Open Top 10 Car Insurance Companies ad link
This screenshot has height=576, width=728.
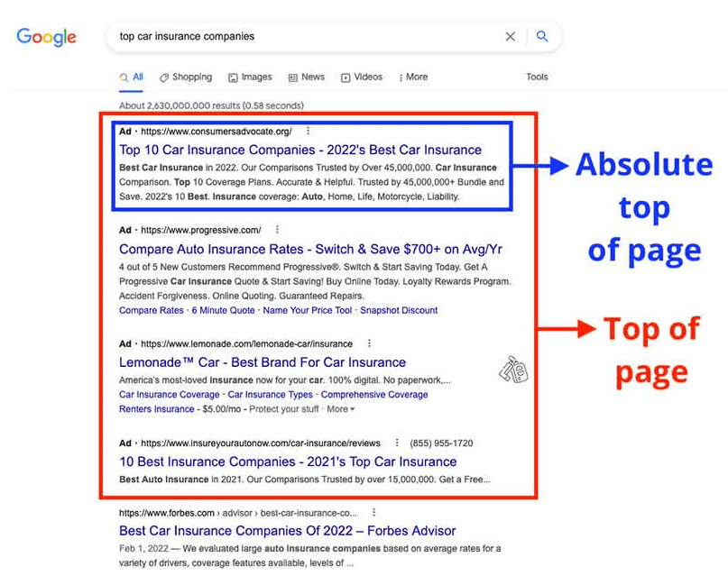point(300,150)
